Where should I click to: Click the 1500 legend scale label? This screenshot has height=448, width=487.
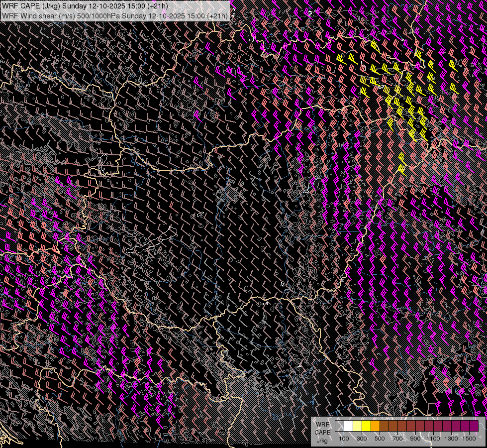tap(469, 439)
